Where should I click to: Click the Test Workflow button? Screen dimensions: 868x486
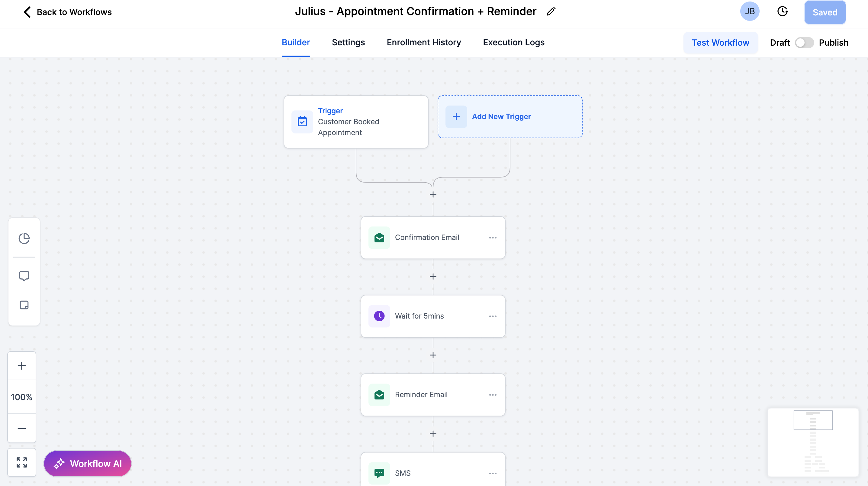[720, 43]
